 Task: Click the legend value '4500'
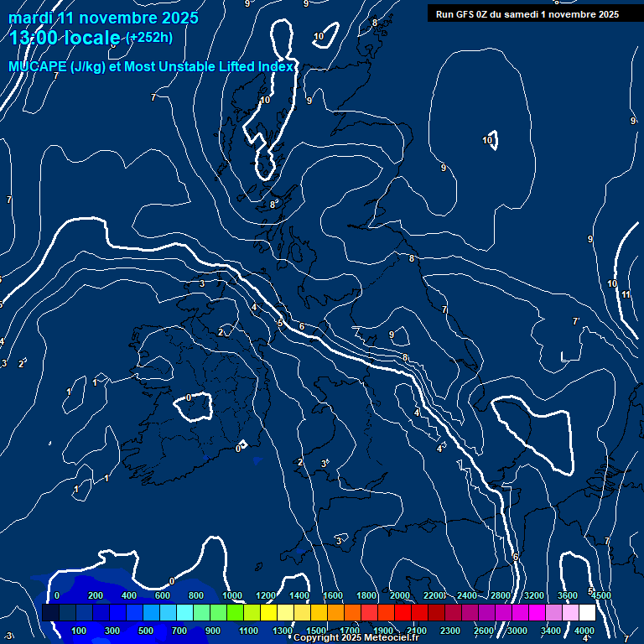point(602,595)
